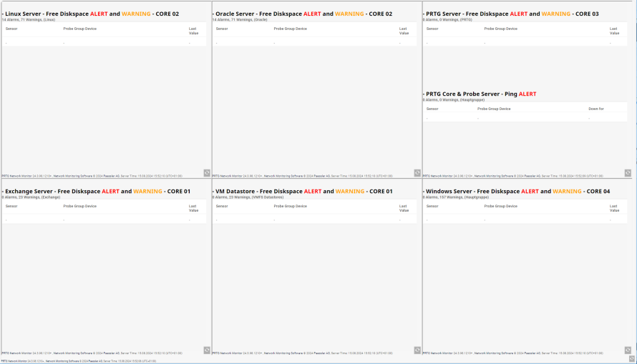Click refresh icon in Linux Server panel
Viewport: 637px width, 364px height.
pos(207,172)
